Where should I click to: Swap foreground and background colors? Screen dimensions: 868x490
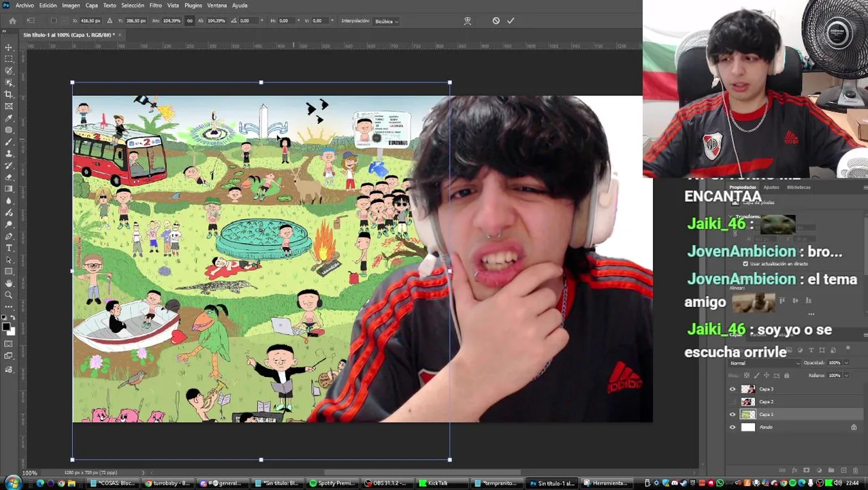[13, 318]
